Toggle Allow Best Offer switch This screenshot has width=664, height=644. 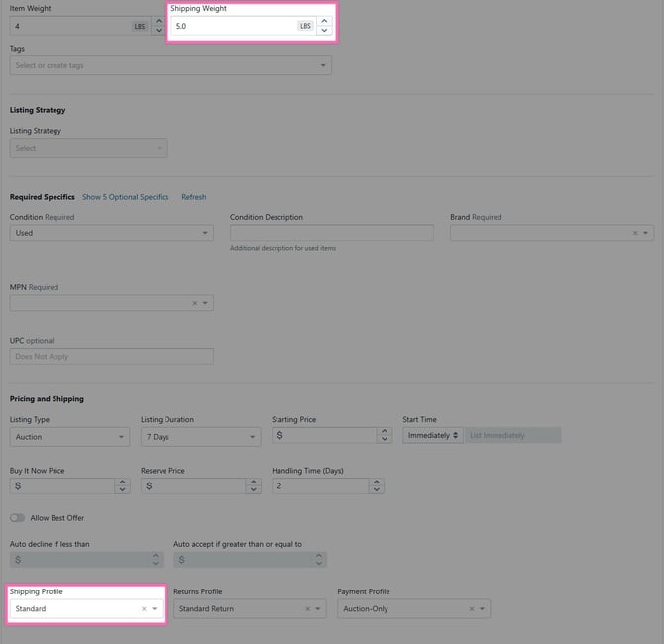[x=17, y=518]
